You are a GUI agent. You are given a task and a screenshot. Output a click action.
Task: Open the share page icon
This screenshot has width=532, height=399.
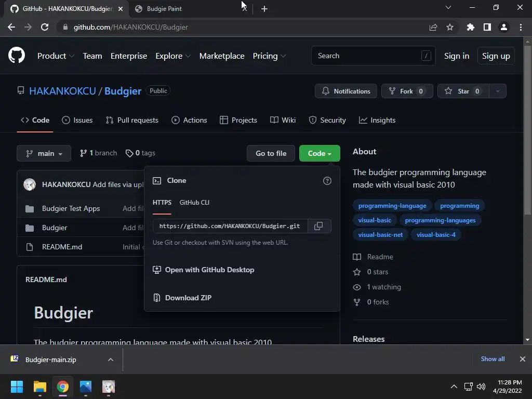click(433, 27)
